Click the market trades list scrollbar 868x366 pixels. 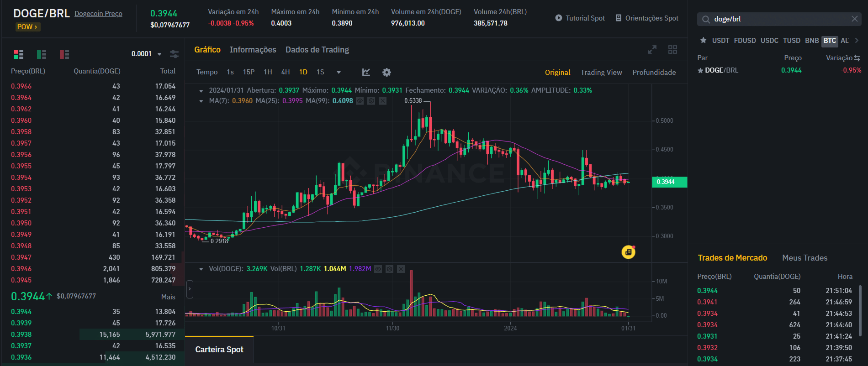(x=860, y=310)
